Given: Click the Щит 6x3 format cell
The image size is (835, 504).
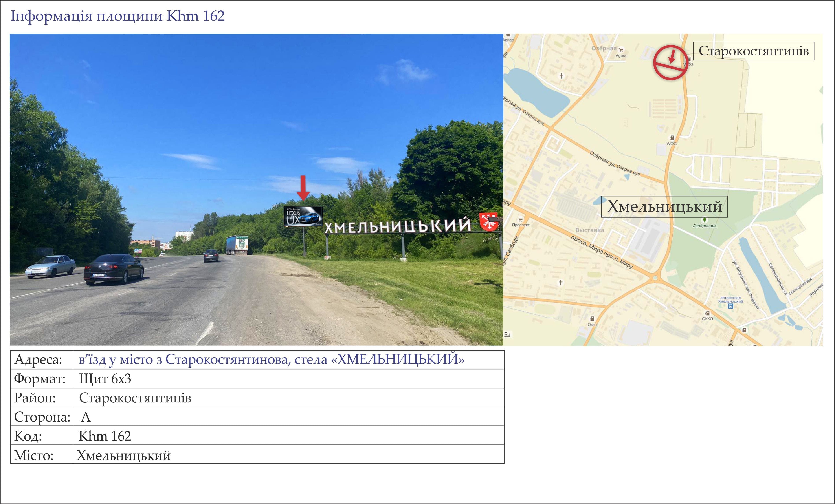Looking at the screenshot, I should pyautogui.click(x=105, y=379).
